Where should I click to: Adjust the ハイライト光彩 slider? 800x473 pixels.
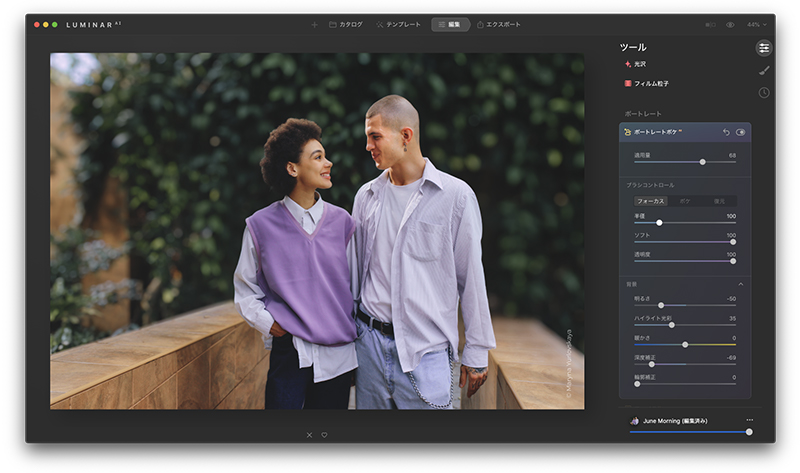(x=685, y=325)
